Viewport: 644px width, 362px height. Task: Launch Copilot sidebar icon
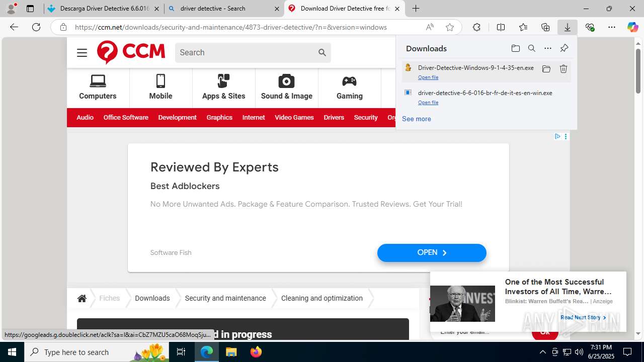[x=633, y=27]
